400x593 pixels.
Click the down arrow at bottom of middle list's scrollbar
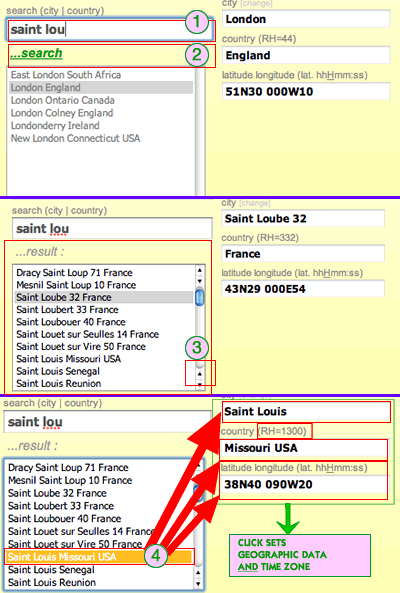click(200, 385)
